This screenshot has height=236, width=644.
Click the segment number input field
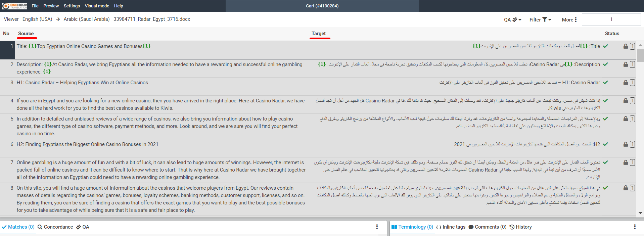[x=611, y=19]
